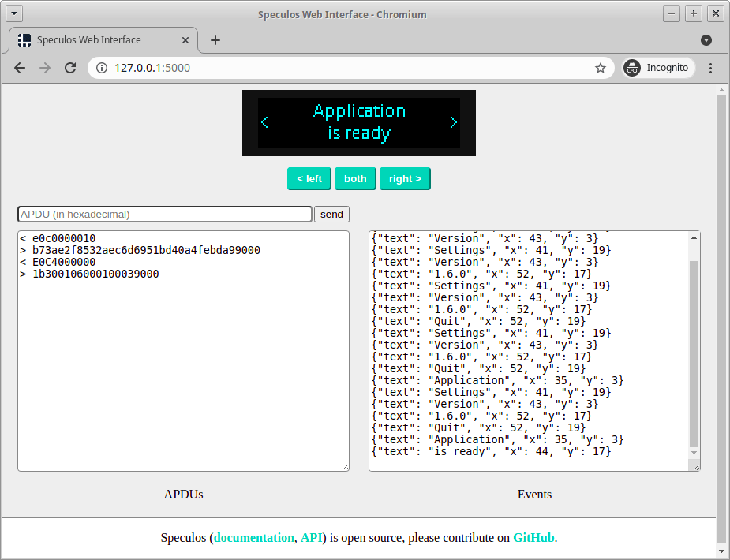Reload the Speculos page
Viewport: 730px width, 560px height.
69,68
